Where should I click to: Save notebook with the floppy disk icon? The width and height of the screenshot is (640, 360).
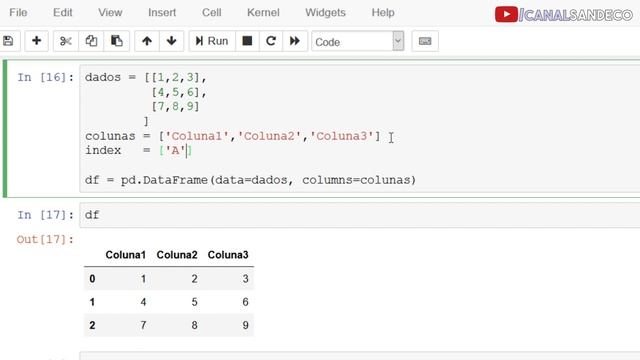click(8, 41)
